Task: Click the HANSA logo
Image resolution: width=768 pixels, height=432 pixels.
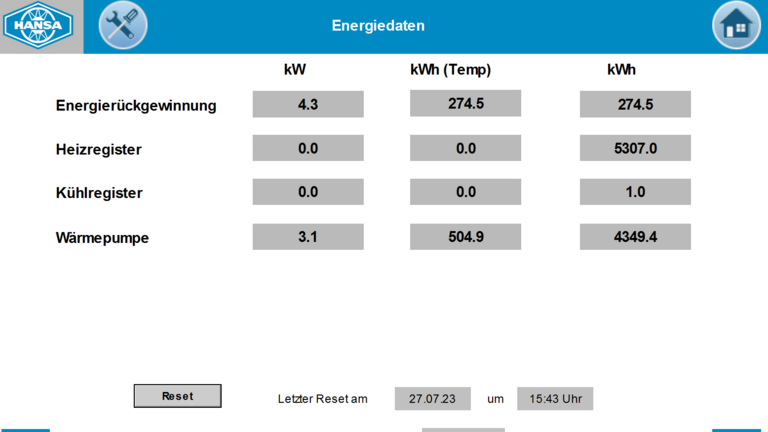Action: coord(38,25)
